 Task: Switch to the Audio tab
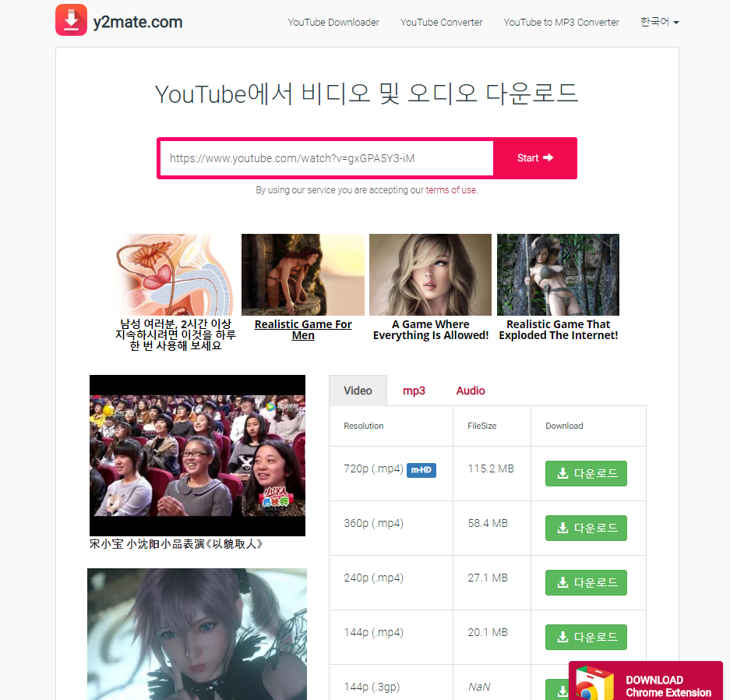coord(471,391)
